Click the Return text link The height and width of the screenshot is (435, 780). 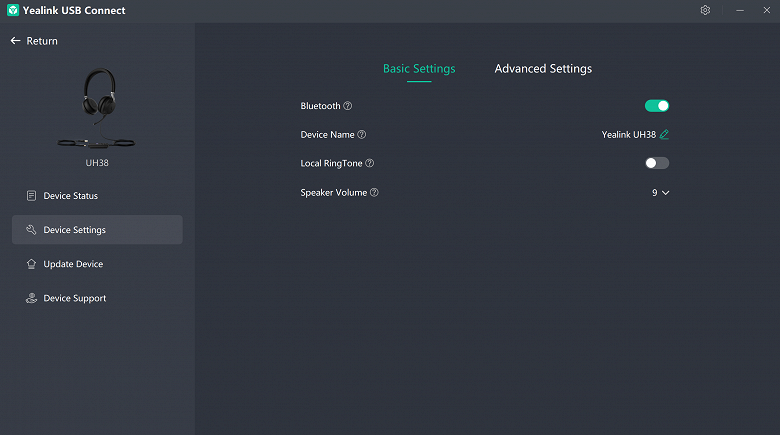pyautogui.click(x=42, y=41)
